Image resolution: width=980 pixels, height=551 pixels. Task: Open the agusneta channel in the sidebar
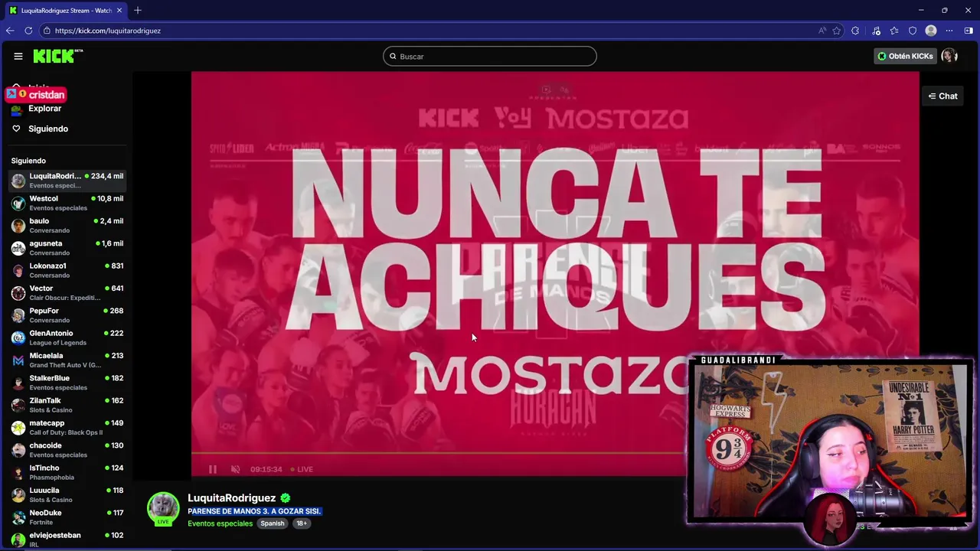(x=67, y=248)
